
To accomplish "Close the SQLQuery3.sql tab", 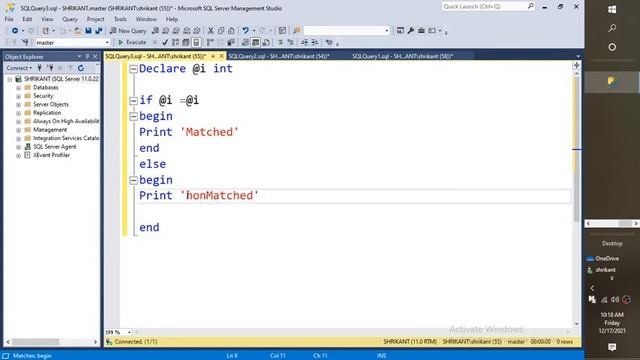I will click(222, 56).
